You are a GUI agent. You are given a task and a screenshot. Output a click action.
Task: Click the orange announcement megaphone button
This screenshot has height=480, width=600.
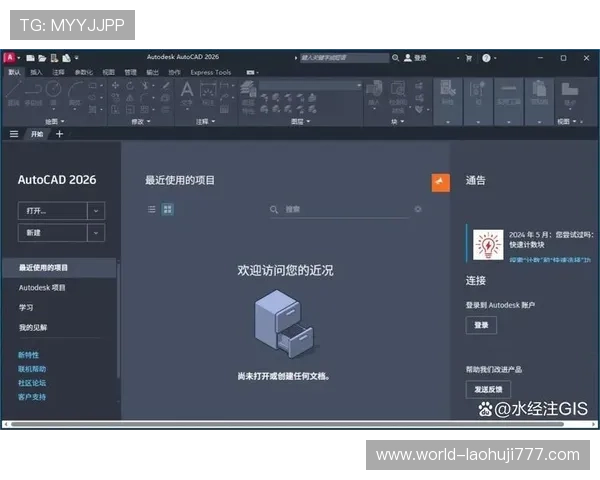click(x=441, y=183)
